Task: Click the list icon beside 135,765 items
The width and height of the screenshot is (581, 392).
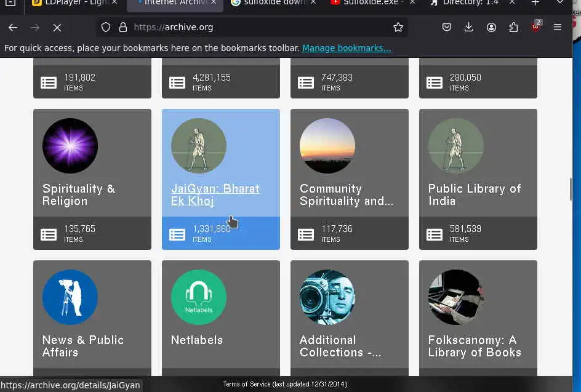Action: click(x=49, y=234)
